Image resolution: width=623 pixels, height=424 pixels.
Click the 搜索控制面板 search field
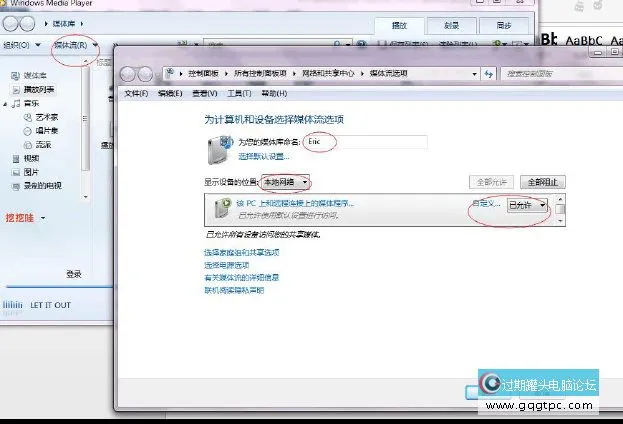pos(560,74)
